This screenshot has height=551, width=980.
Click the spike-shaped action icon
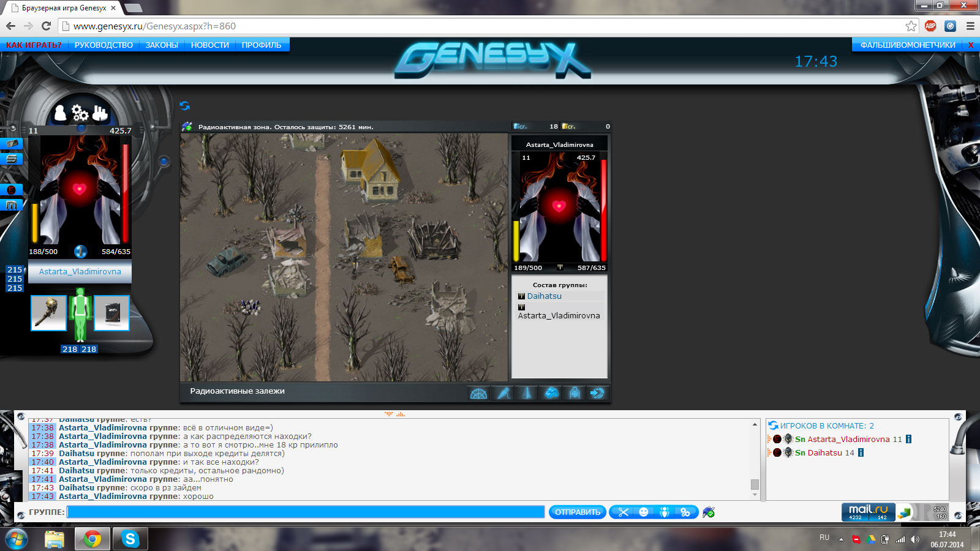click(x=527, y=393)
